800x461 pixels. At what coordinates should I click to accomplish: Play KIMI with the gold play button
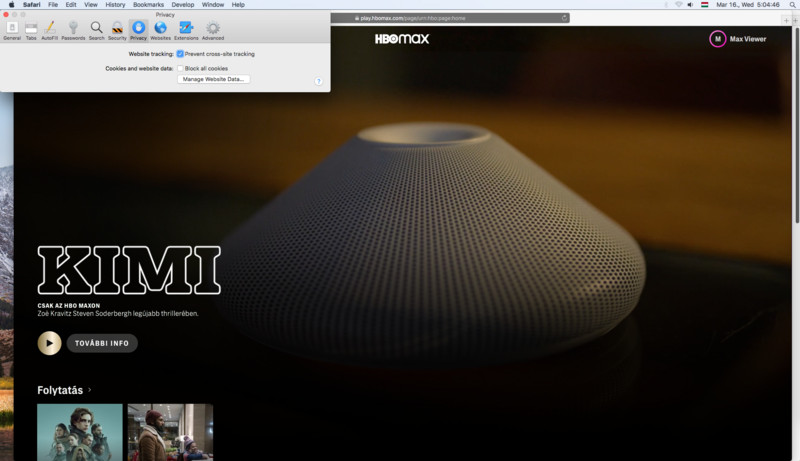pos(49,343)
